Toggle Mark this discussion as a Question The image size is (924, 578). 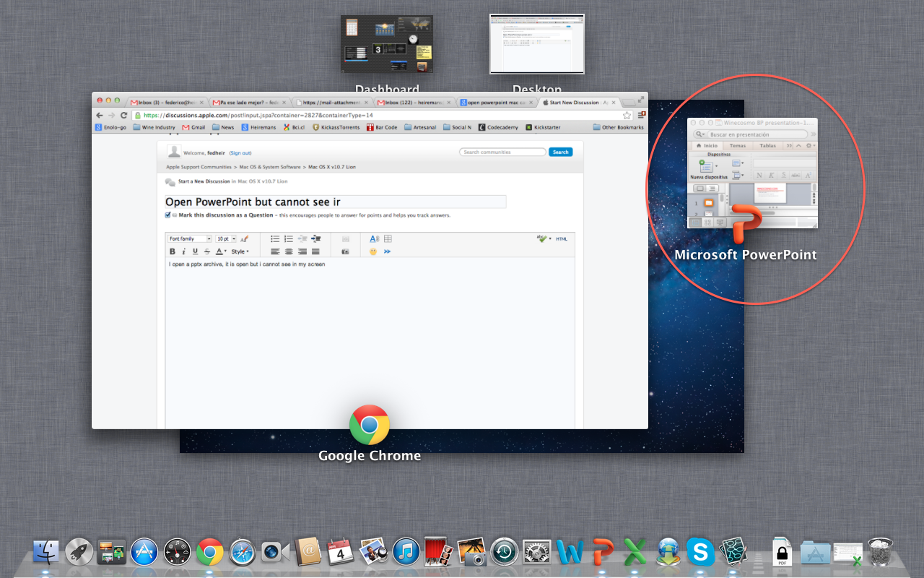tap(168, 215)
